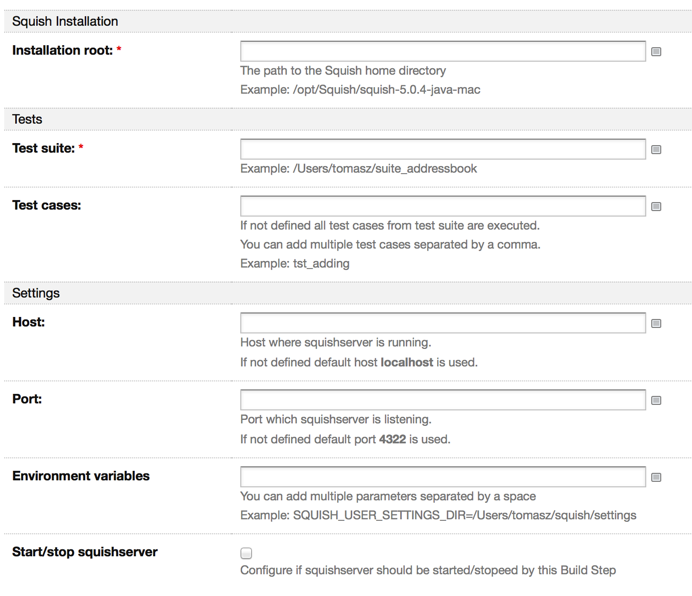Screen dimensions: 692x596
Task: Open parameter picker next to Host field
Action: pyautogui.click(x=656, y=323)
